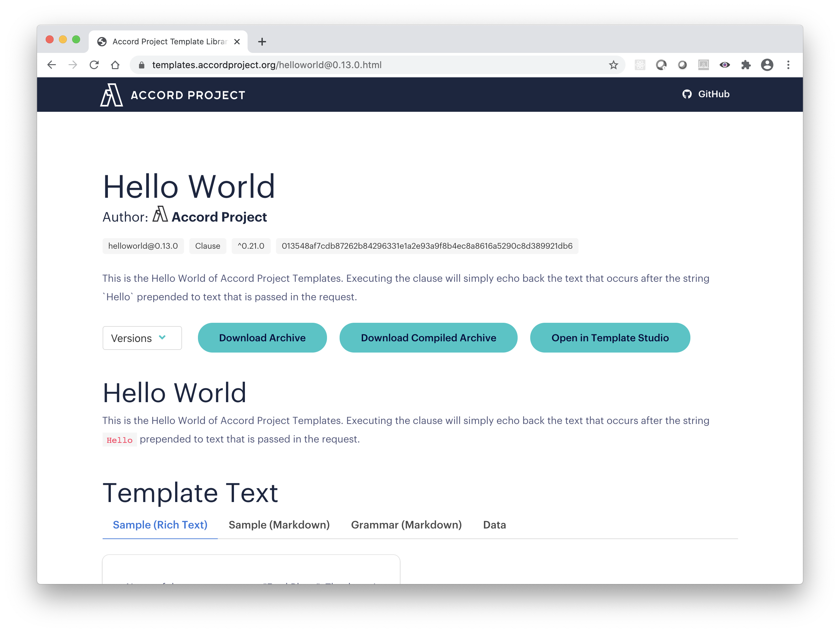Click the second Hello World heading
The image size is (840, 633).
pos(175,393)
